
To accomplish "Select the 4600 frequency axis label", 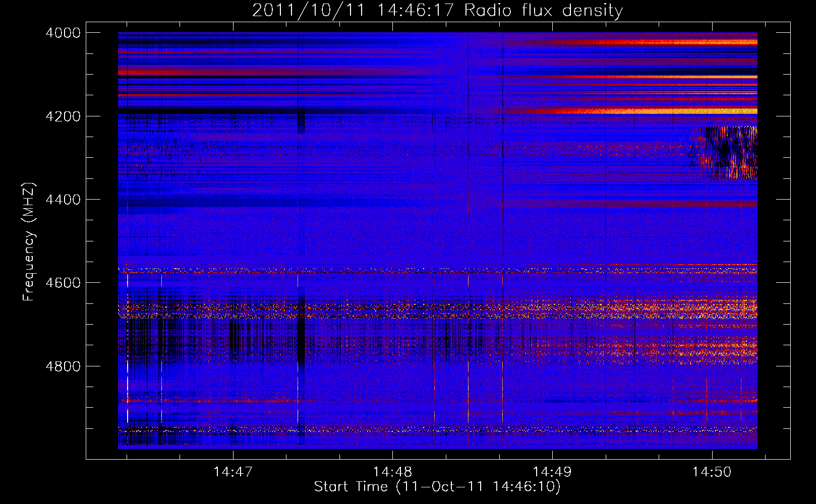I will pyautogui.click(x=63, y=283).
